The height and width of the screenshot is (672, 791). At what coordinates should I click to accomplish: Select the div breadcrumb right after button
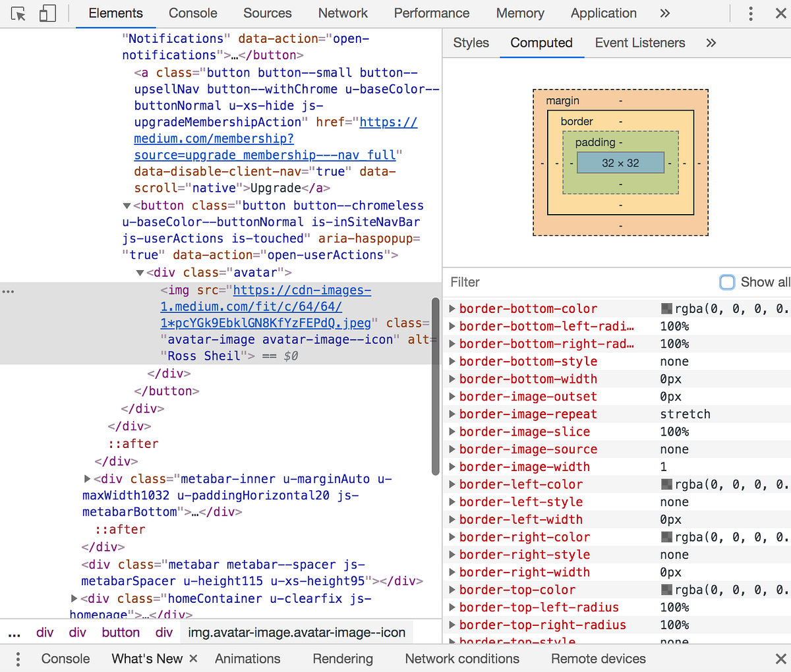click(164, 633)
